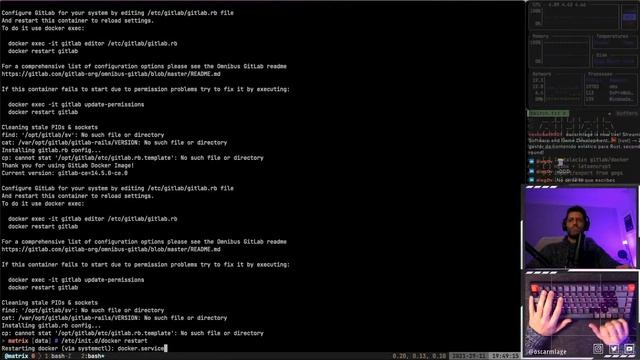The height and width of the screenshot is (360, 640).
Task: Click the webcam feed of the streamer
Action: pyautogui.click(x=580, y=227)
